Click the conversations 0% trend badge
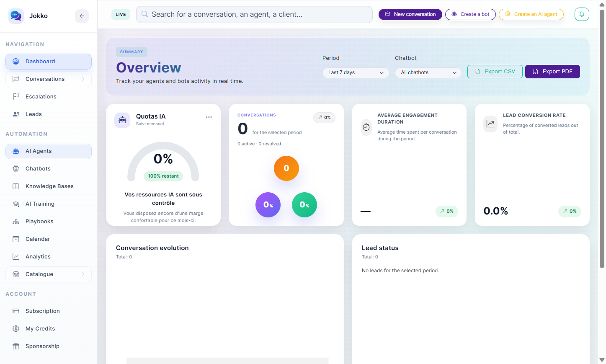This screenshot has height=364, width=606. click(324, 117)
